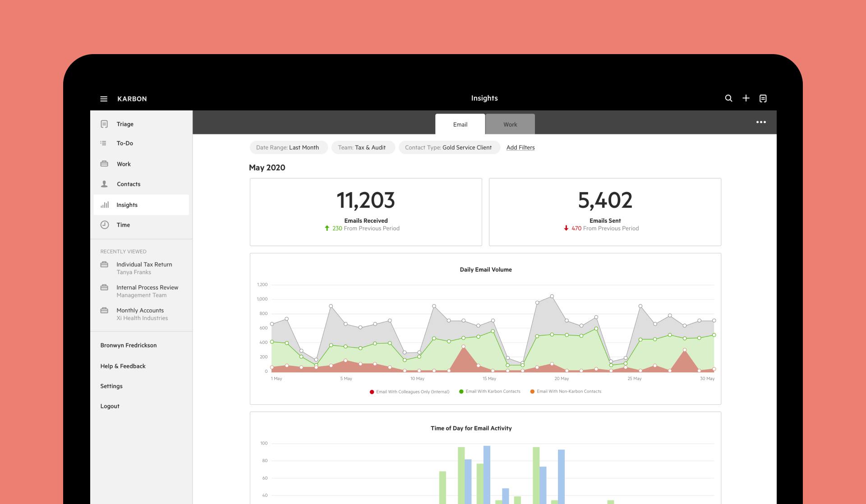Select the Email tab
Screen dimensions: 866x504
[460, 124]
